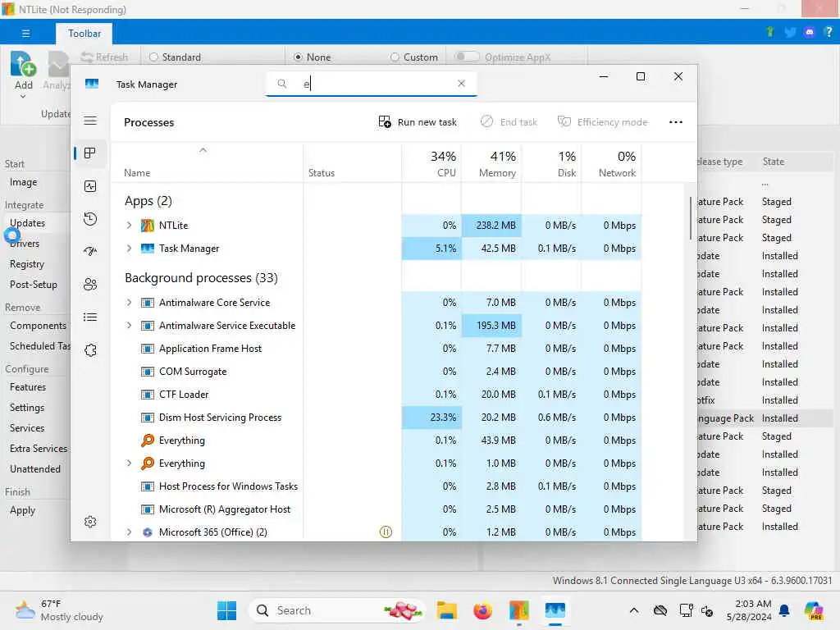The image size is (840, 630).
Task: Click NTLite Add image icon
Action: [x=23, y=64]
